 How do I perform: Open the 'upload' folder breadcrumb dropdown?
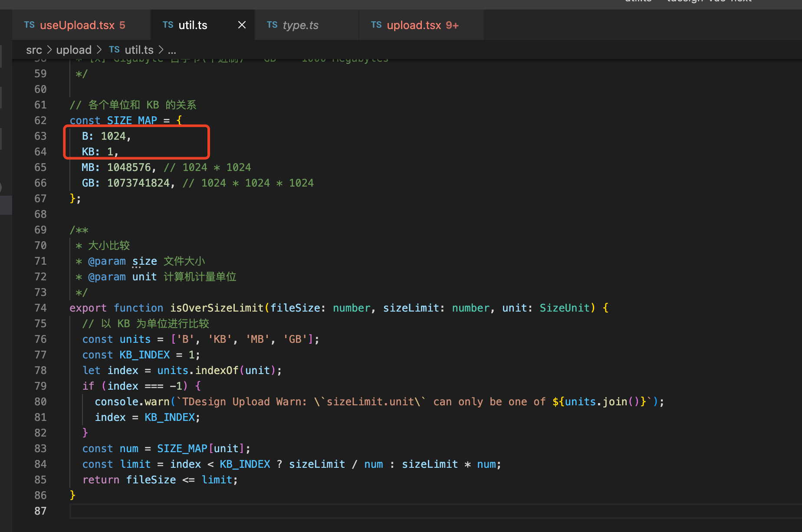(x=74, y=49)
